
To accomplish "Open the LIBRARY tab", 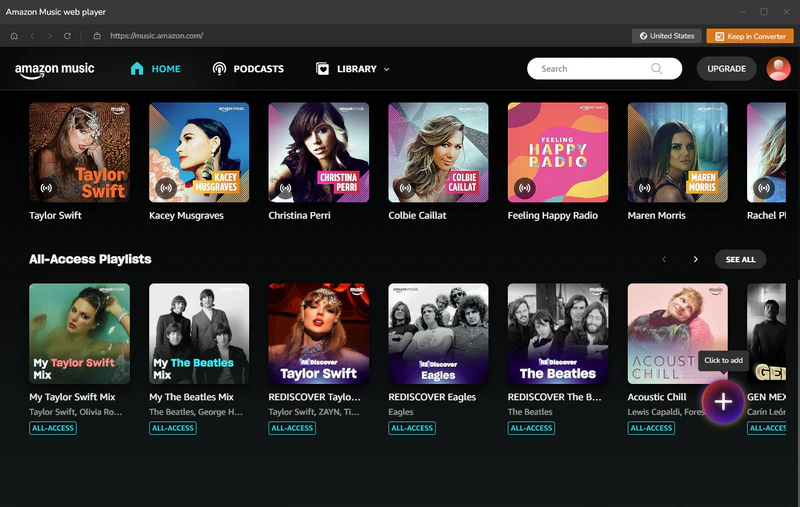I will (x=346, y=69).
